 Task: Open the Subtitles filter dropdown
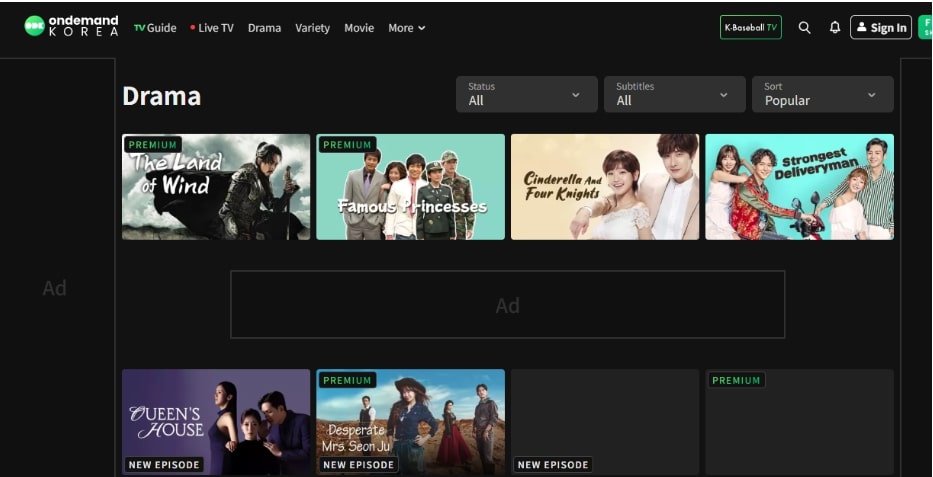675,94
